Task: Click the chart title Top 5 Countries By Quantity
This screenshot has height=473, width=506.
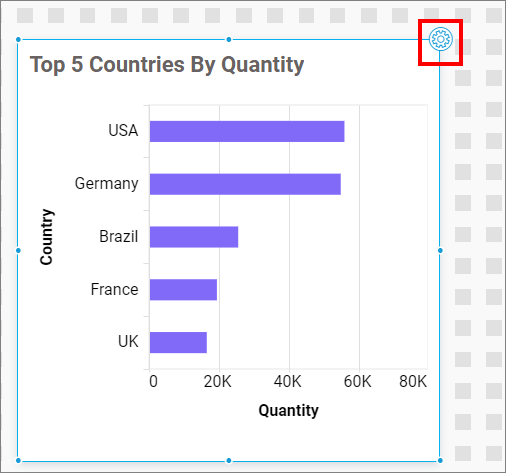Action: click(167, 65)
